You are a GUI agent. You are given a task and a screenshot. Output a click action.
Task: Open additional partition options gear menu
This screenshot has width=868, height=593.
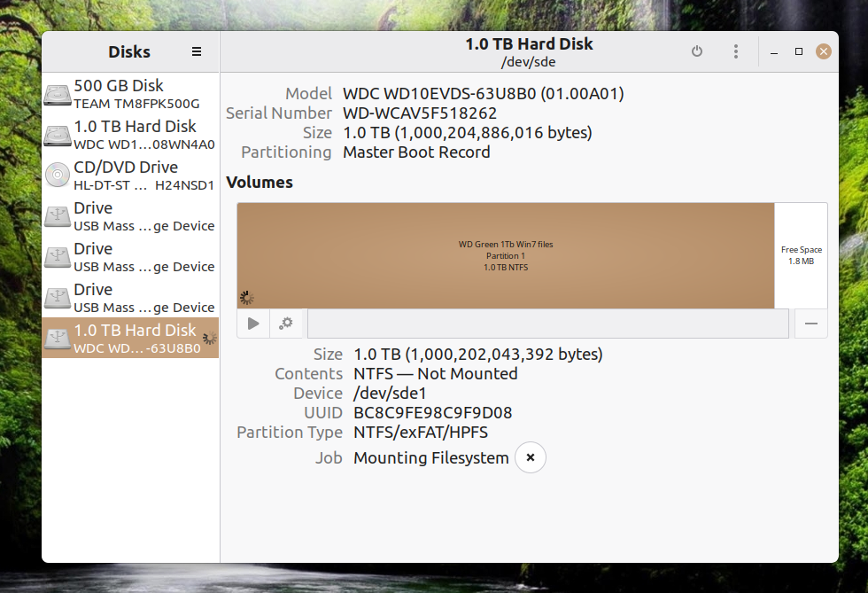click(x=286, y=324)
